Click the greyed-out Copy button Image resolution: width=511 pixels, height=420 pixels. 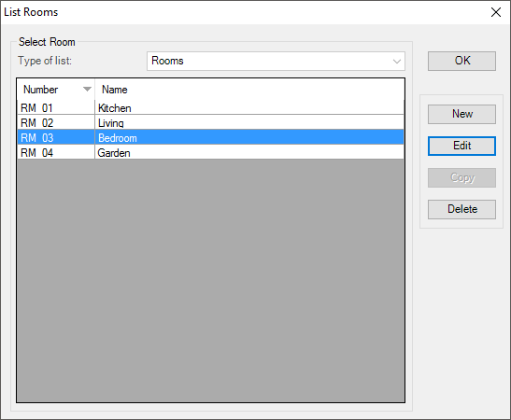click(x=461, y=177)
